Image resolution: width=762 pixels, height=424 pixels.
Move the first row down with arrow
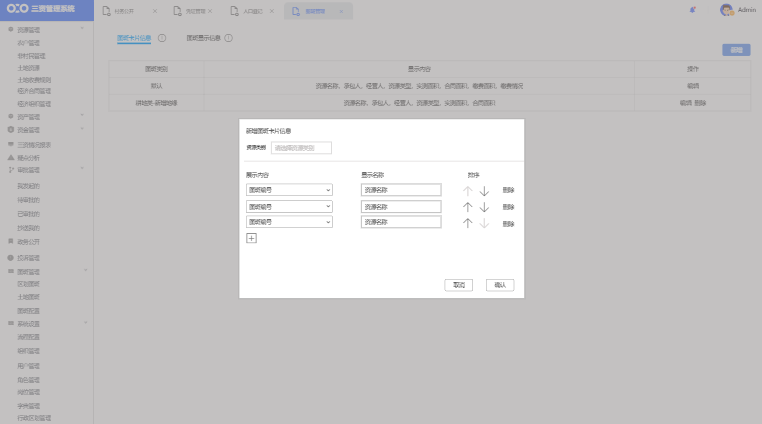pyautogui.click(x=484, y=190)
